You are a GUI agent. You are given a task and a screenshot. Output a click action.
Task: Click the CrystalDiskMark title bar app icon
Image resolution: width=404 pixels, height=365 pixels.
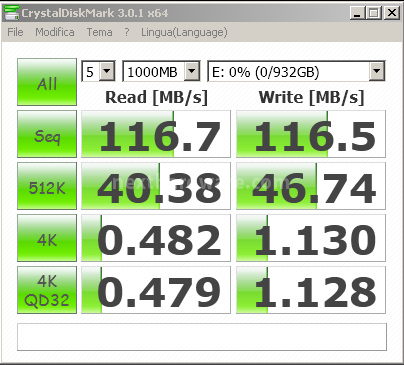coord(11,13)
